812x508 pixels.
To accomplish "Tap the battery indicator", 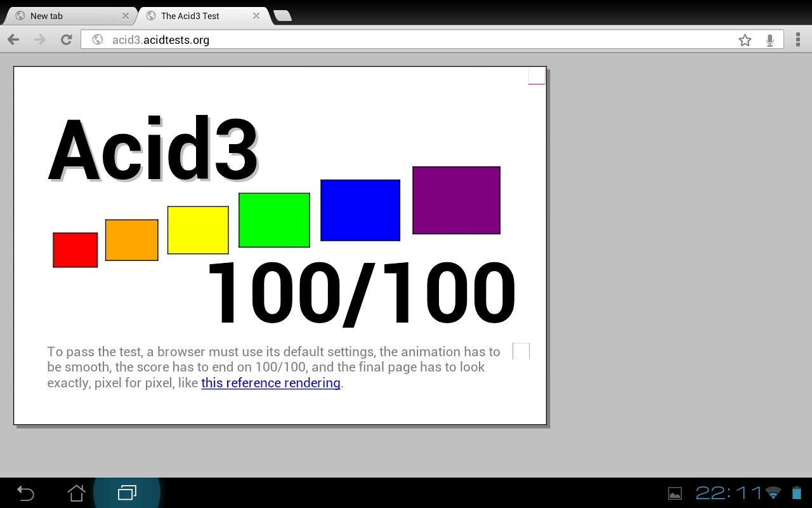I will (795, 493).
